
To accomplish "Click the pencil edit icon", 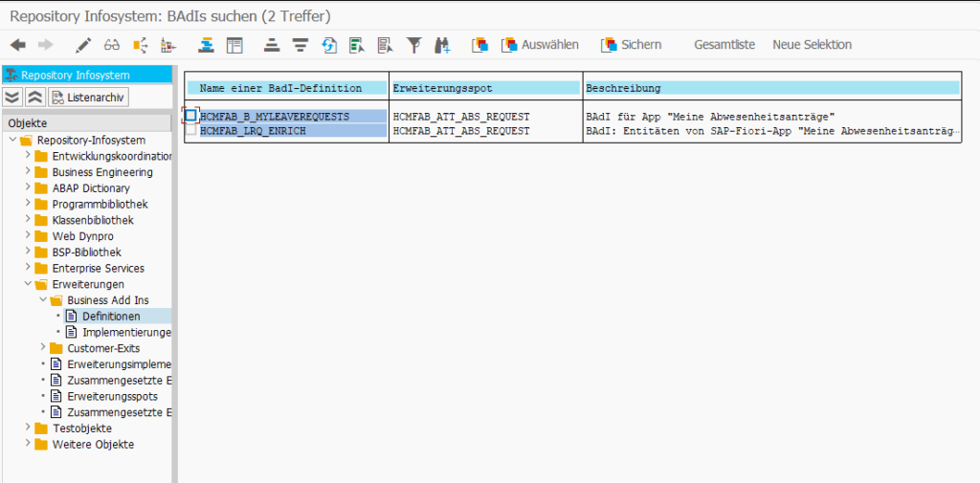I will point(83,45).
